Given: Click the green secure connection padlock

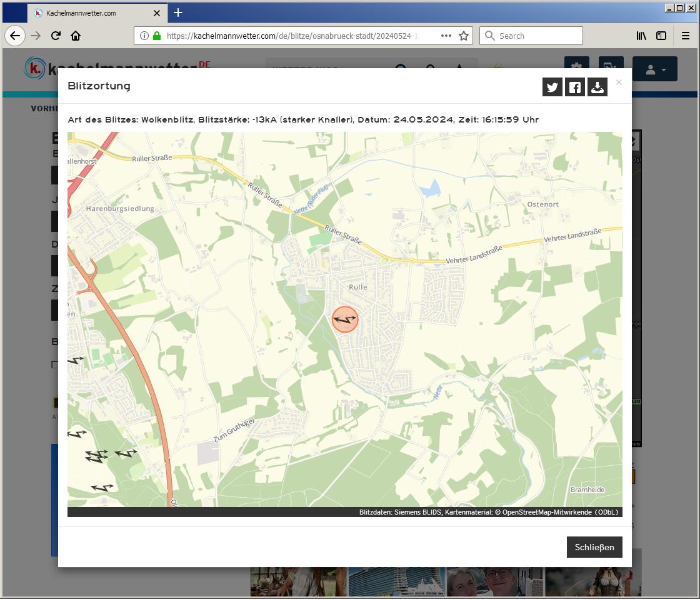Looking at the screenshot, I should tap(157, 36).
